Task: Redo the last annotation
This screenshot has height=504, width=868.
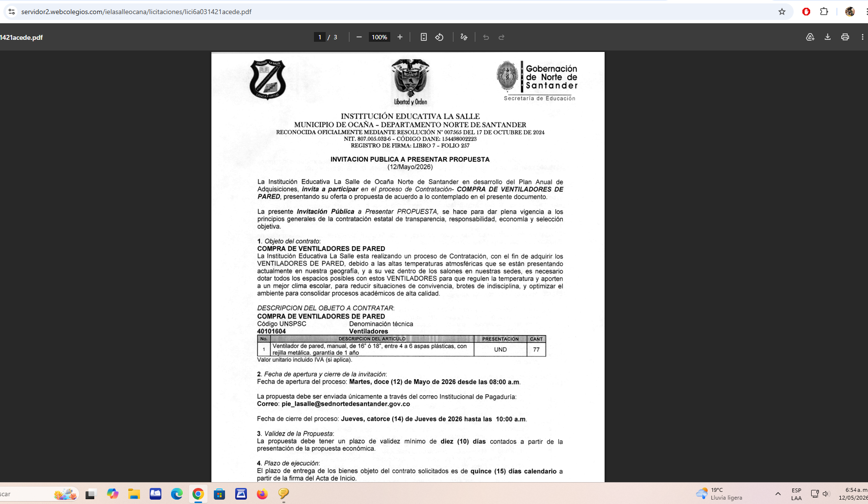Action: pos(502,37)
